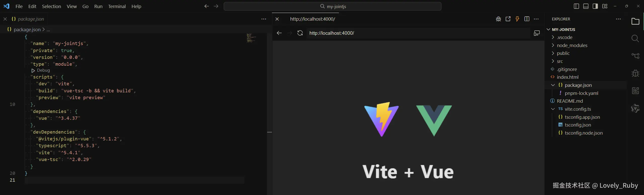Image resolution: width=644 pixels, height=195 pixels.
Task: Open the File menu
Action: [x=19, y=6]
